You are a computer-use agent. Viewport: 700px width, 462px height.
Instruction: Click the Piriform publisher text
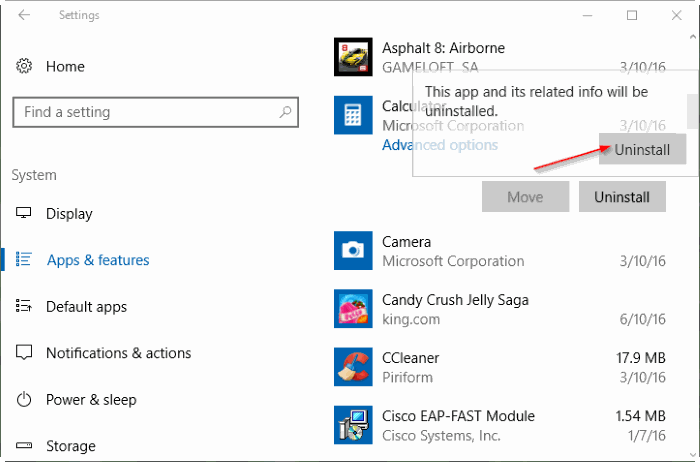click(x=407, y=378)
